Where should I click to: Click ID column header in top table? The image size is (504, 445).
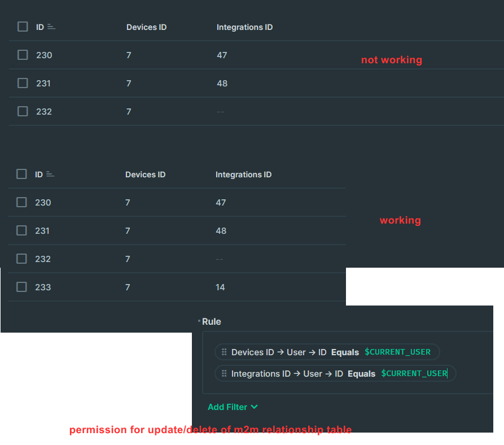pyautogui.click(x=40, y=27)
